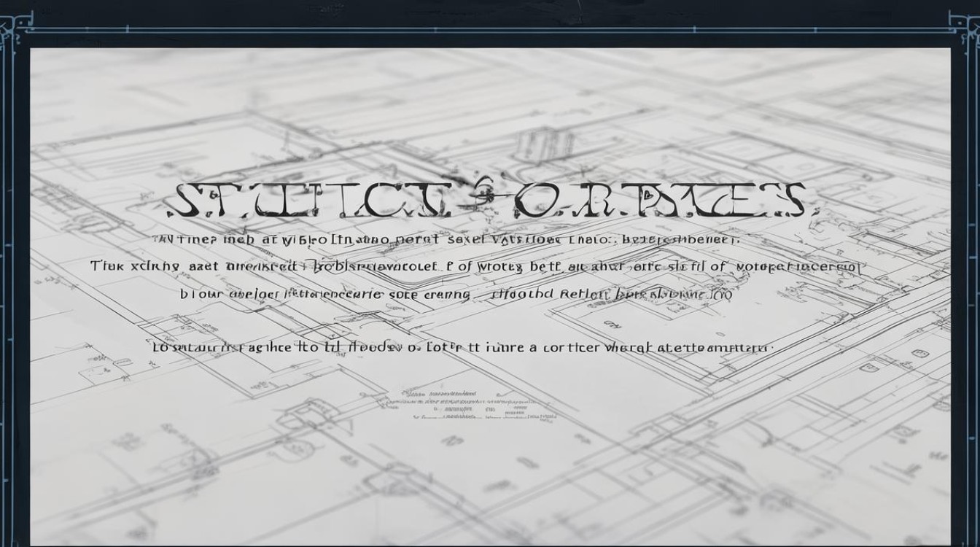The image size is (980, 547).
Task: Select the second, widest line of body text
Action: coord(478,267)
